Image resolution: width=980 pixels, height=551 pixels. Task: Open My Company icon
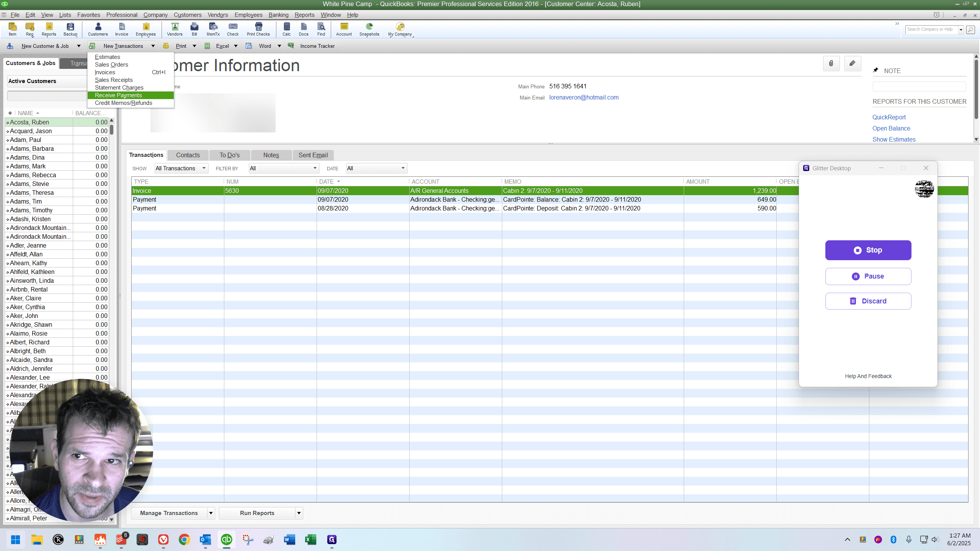coord(400,29)
